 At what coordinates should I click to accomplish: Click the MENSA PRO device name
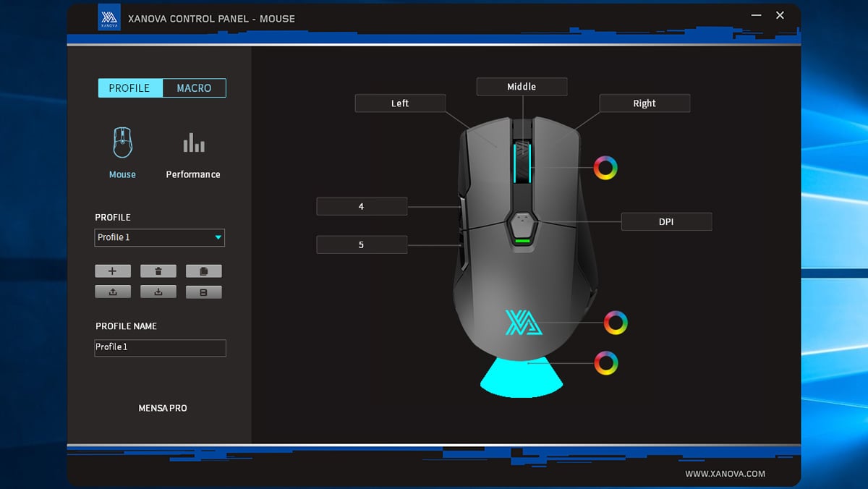(x=163, y=408)
